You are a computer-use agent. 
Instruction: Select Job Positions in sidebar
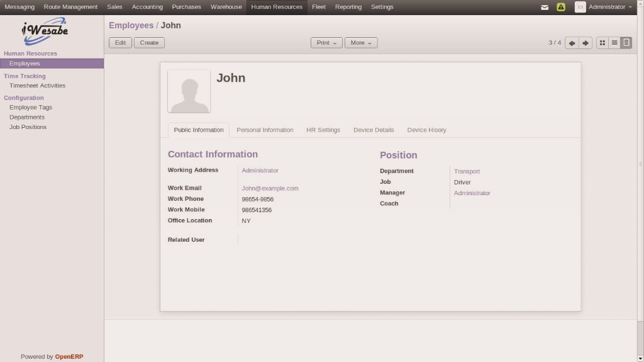tap(28, 127)
